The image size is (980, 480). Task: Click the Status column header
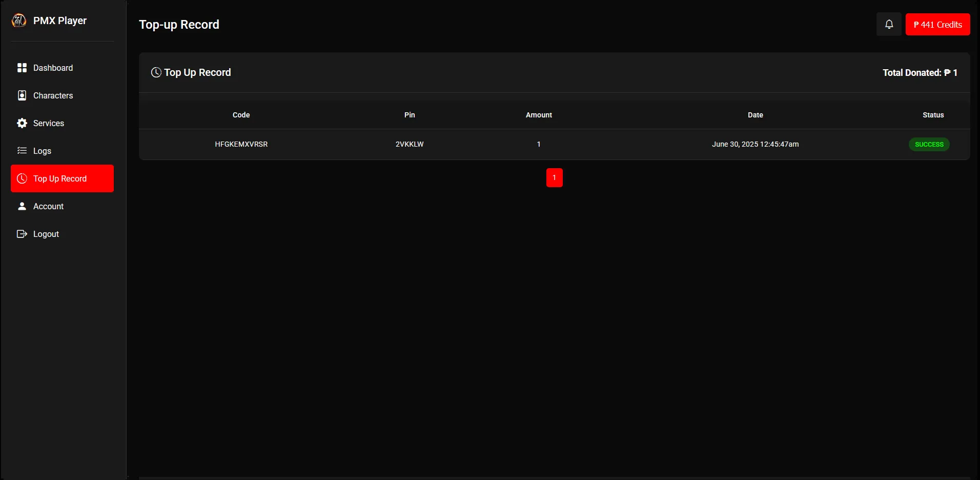click(933, 115)
